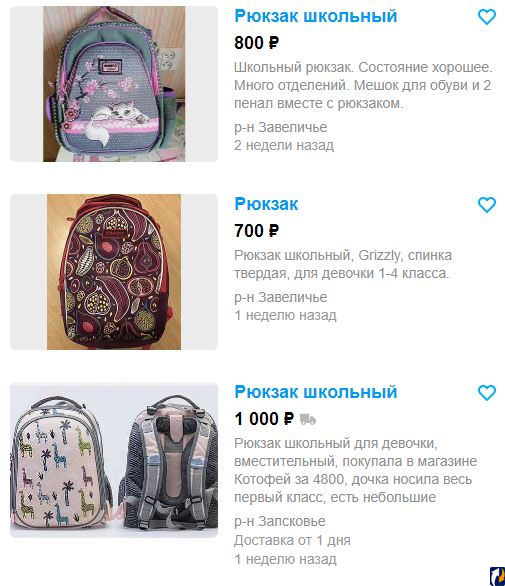This screenshot has width=505, height=586.
Task: Click the 1 000 ₽ price
Action: (264, 419)
